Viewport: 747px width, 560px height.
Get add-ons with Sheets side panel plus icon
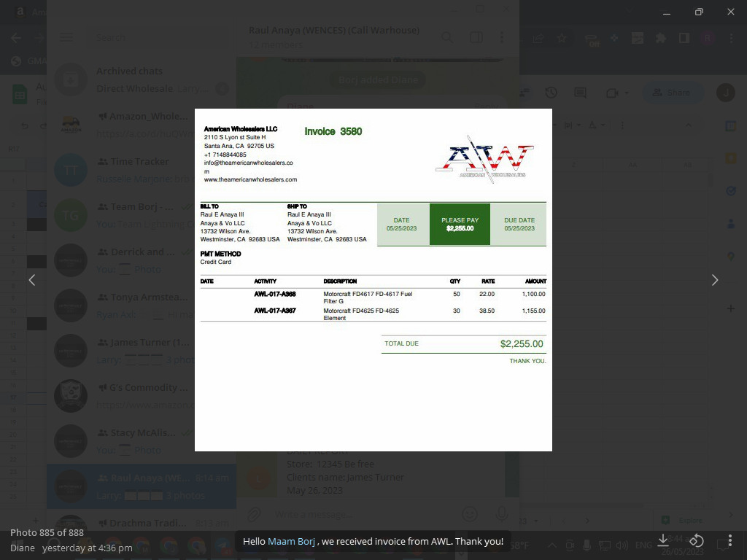(730, 308)
